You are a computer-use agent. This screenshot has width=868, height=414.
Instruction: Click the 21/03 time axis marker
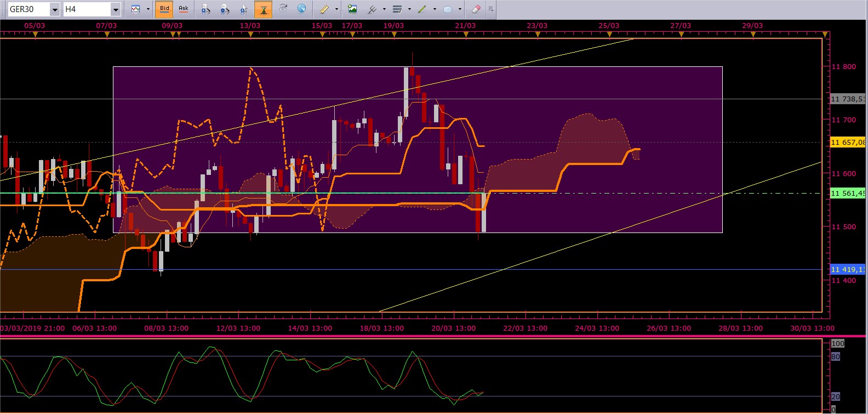(x=465, y=26)
